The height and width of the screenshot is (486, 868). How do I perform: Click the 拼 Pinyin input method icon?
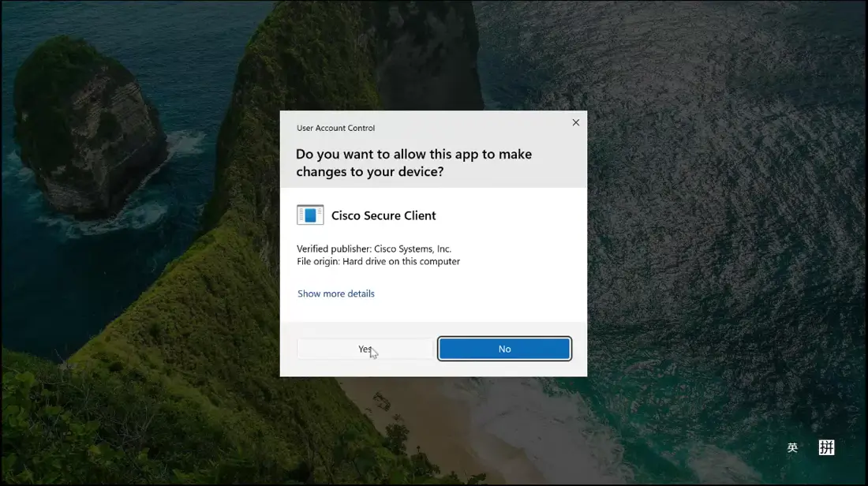click(826, 447)
